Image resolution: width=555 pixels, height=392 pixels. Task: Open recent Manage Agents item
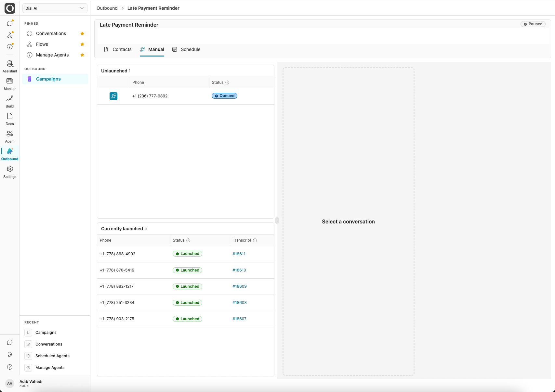pyautogui.click(x=50, y=368)
